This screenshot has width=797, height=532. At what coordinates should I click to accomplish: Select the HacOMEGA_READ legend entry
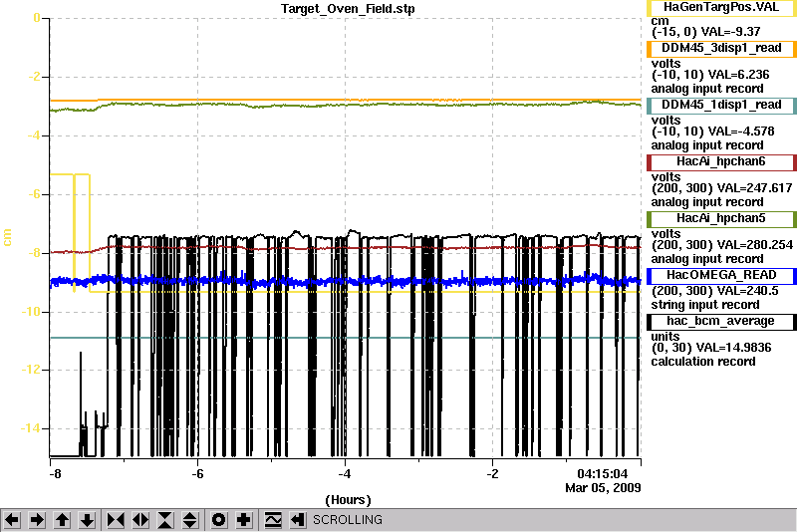point(721,275)
